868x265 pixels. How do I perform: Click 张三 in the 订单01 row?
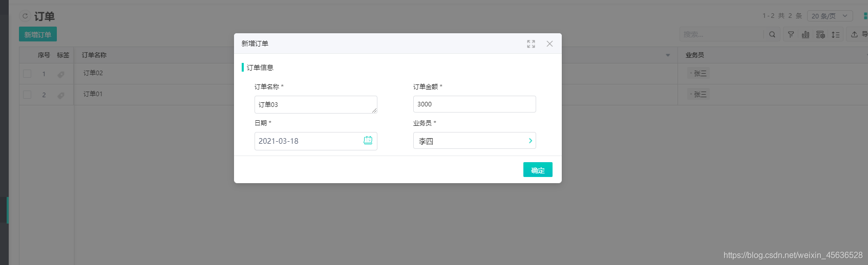[700, 95]
